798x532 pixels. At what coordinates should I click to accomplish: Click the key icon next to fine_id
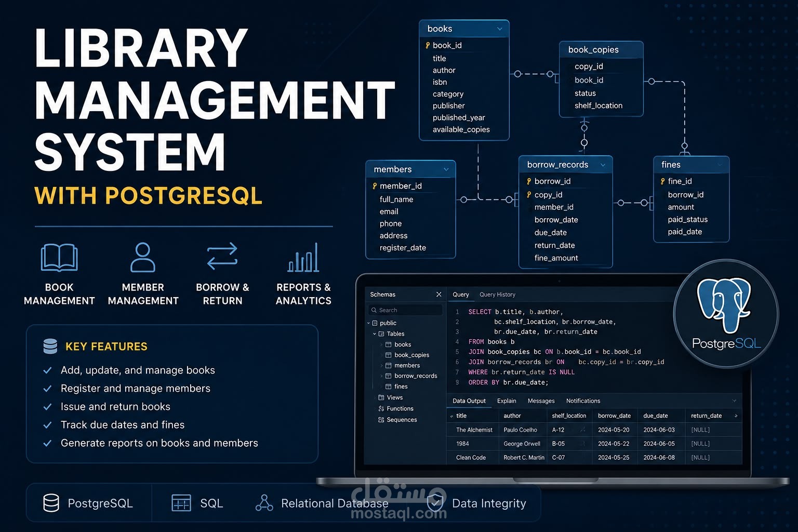pyautogui.click(x=662, y=181)
